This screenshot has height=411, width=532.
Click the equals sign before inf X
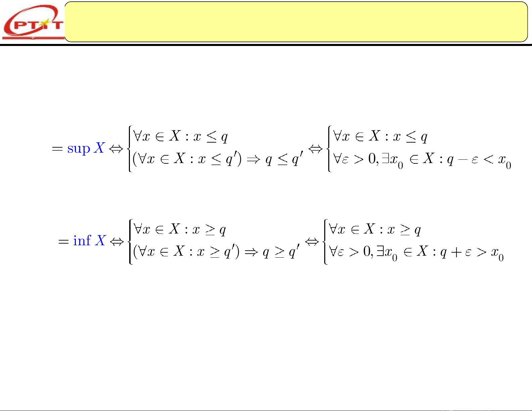[x=63, y=241]
